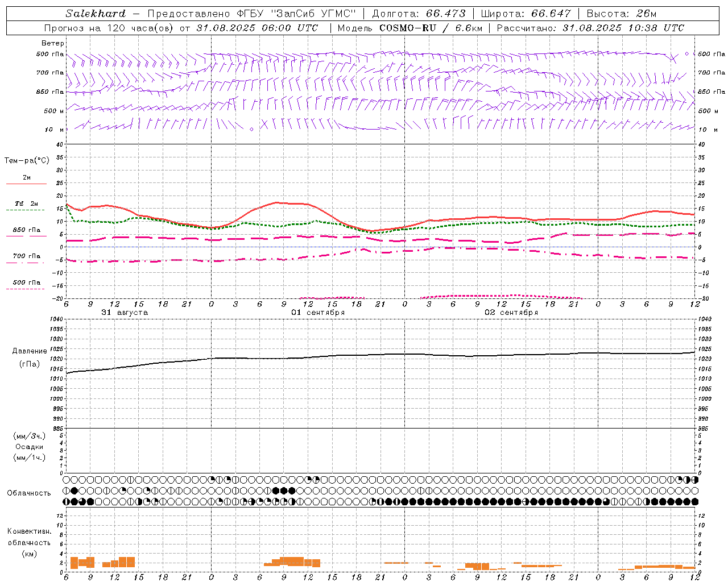Click "Рассчитано: 31.08.2025 10:38 UTC" text
Viewport: 728px width, 582px height.
(590, 28)
